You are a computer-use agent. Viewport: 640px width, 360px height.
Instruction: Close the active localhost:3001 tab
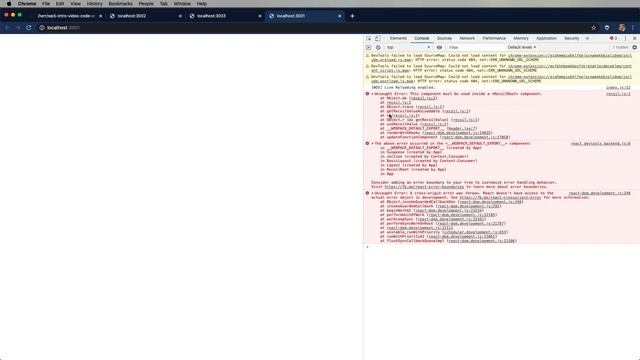click(x=339, y=16)
